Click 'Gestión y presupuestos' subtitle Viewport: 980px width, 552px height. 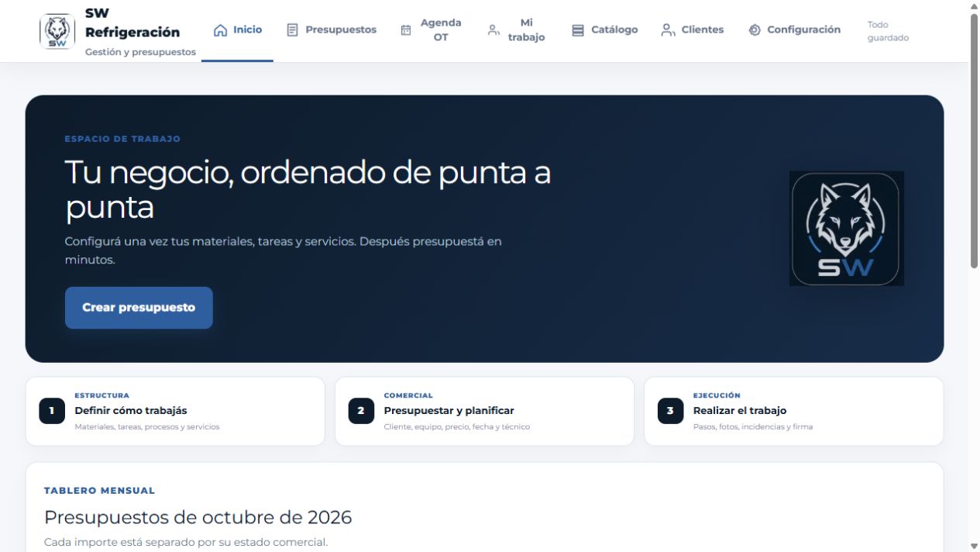140,52
